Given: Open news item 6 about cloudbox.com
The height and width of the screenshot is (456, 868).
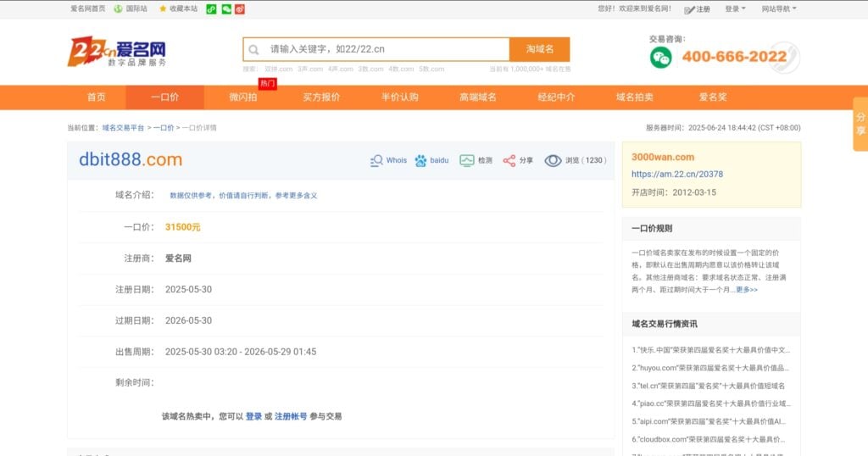Looking at the screenshot, I should click(708, 439).
